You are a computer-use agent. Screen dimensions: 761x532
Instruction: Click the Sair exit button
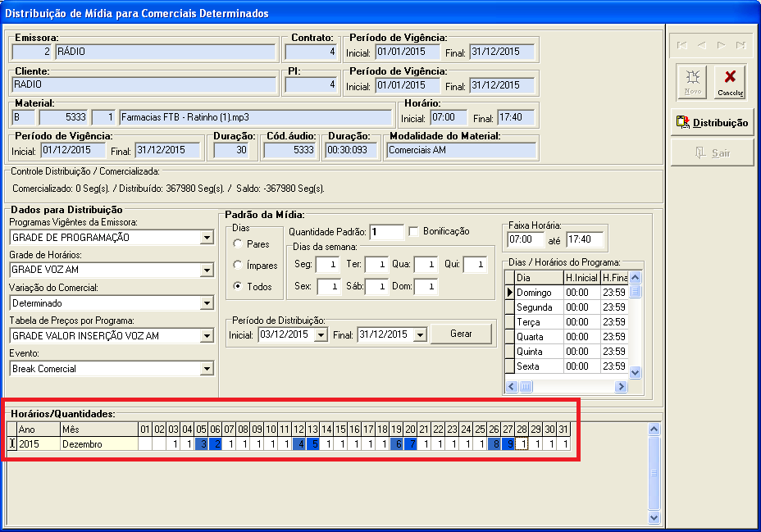711,152
